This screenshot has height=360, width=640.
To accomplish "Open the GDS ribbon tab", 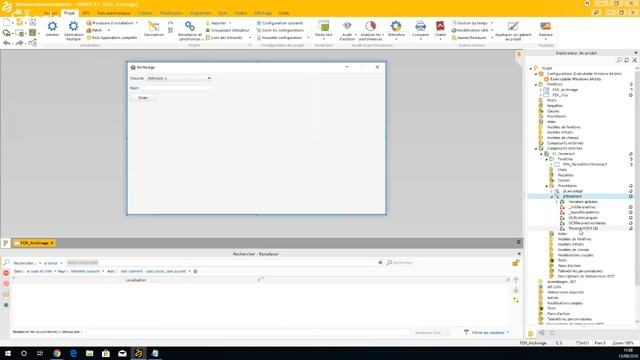I will [x=85, y=13].
